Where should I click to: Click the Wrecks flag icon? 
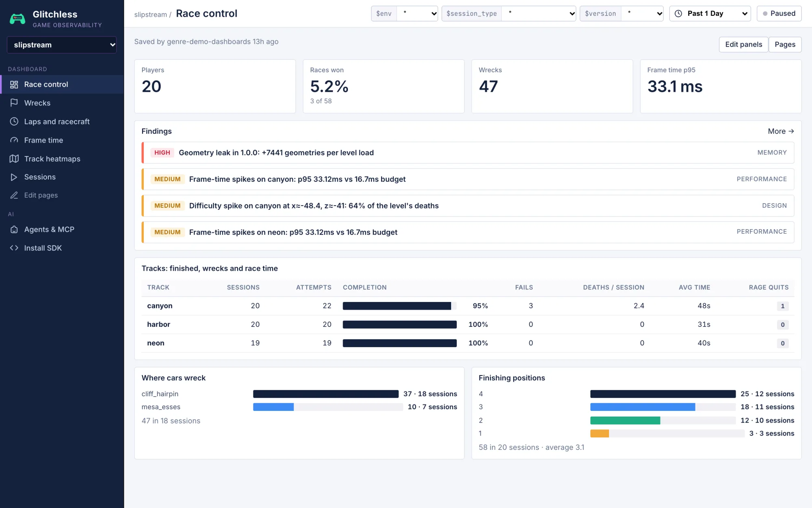pos(14,103)
